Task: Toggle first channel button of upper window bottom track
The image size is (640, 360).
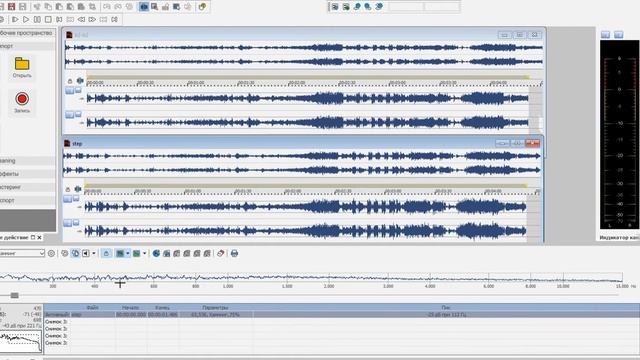Action: (69, 115)
